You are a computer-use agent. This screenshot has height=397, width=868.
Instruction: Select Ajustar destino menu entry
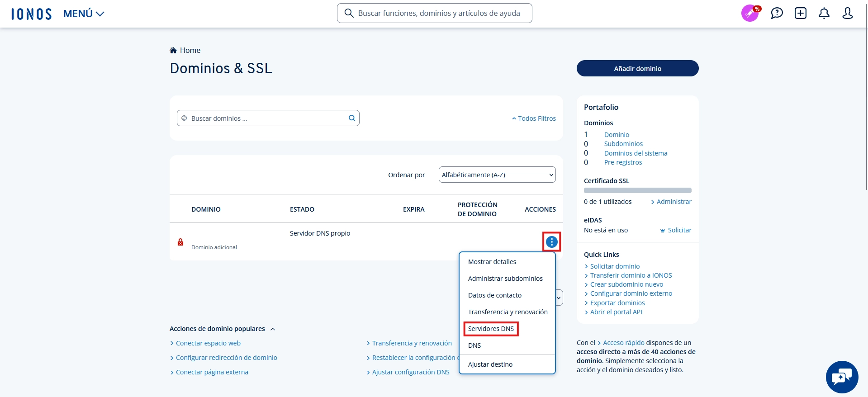click(490, 364)
